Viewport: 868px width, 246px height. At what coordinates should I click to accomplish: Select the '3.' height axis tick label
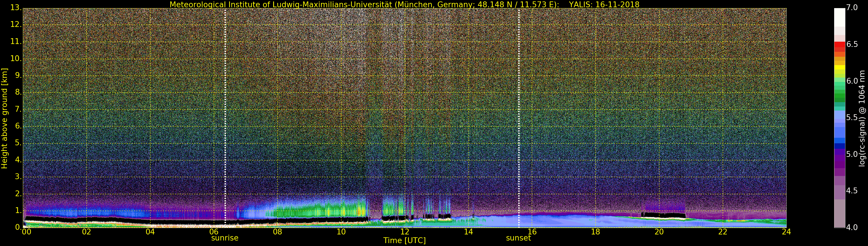(x=18, y=177)
